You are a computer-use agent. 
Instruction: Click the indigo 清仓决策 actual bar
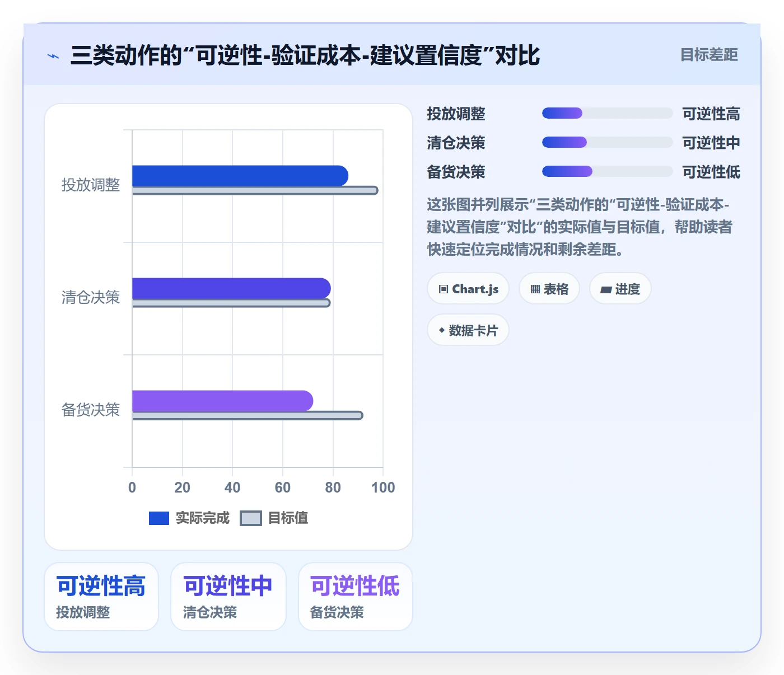231,288
